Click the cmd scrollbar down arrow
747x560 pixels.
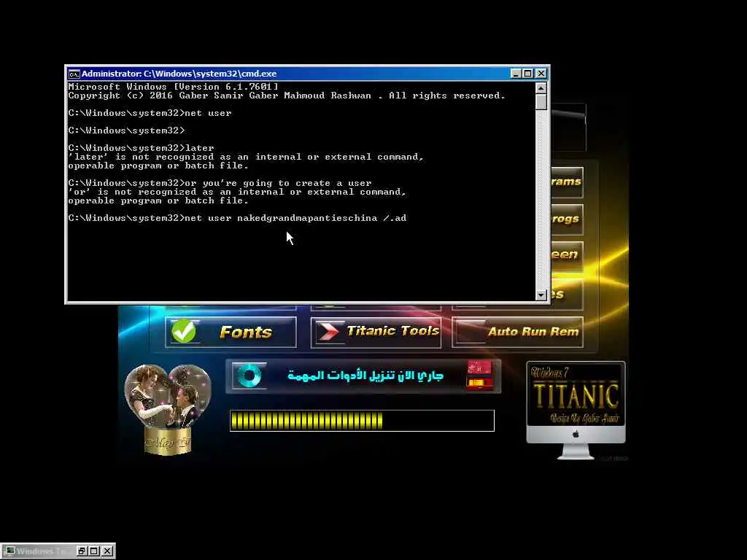[x=541, y=295]
